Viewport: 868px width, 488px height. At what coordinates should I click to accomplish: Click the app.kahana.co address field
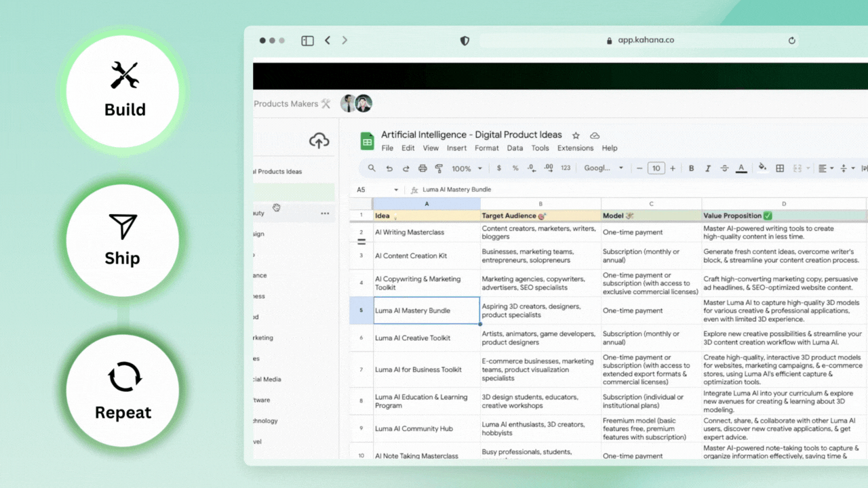(x=640, y=41)
